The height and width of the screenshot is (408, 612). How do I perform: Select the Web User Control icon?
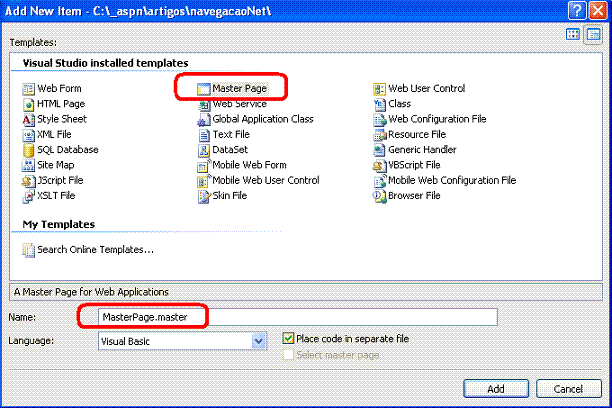(379, 89)
